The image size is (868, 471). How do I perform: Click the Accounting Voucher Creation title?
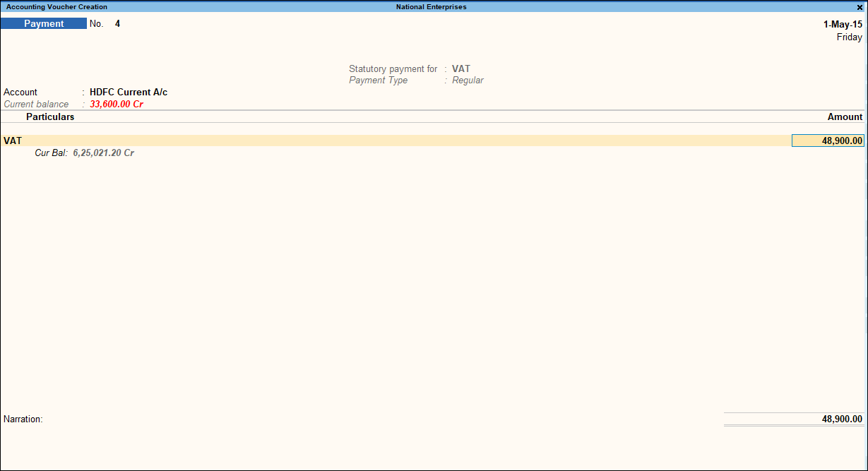[x=57, y=7]
